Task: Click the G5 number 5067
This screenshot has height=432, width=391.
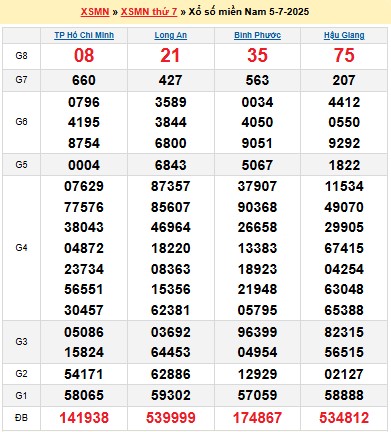Action: point(257,165)
